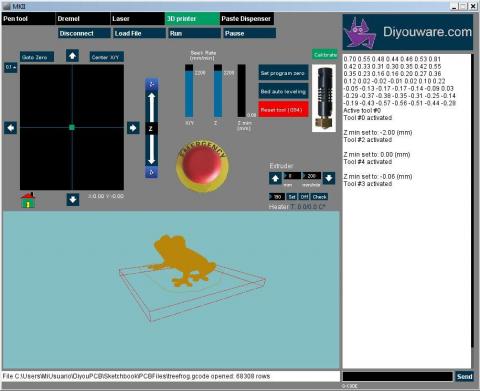The width and height of the screenshot is (480, 391).
Task: Click the home icon below the jog pad
Action: click(28, 200)
